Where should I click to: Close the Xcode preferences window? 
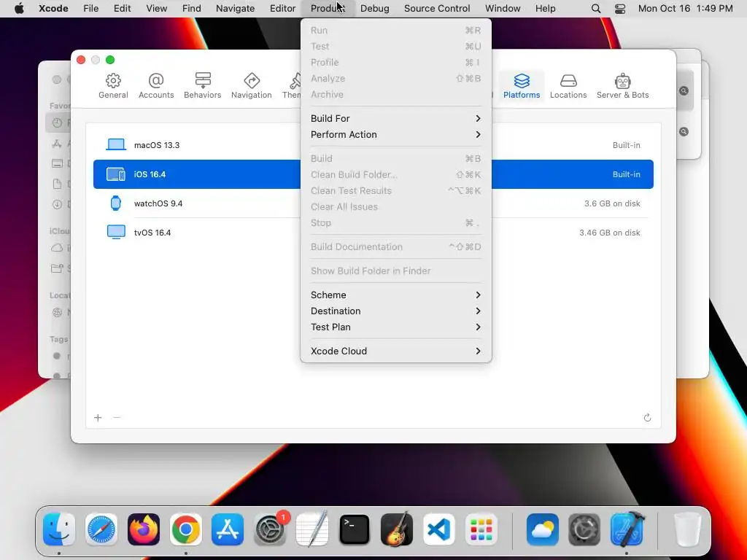coord(81,60)
